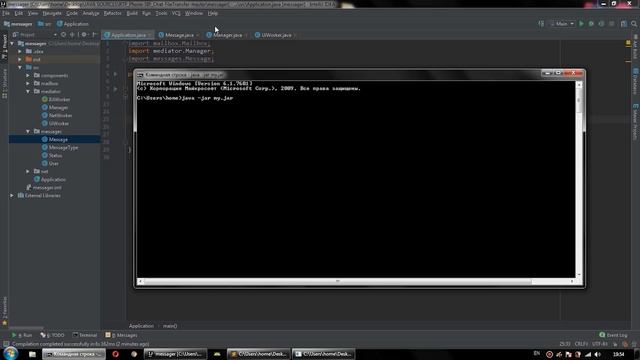Open Favorites side tool window

4,311
